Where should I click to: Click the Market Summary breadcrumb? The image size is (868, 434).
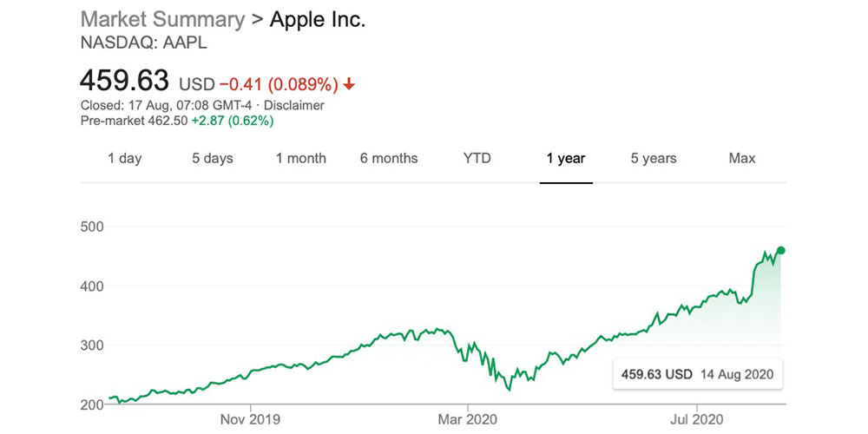pos(162,20)
